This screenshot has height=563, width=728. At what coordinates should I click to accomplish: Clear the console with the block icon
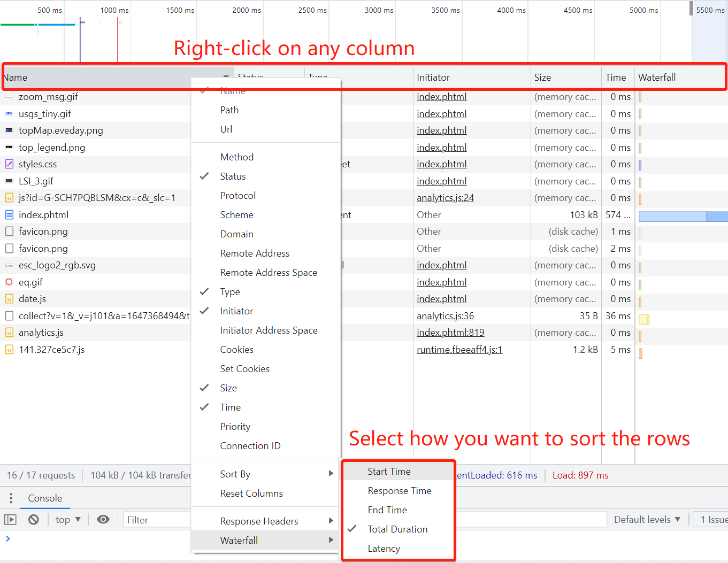pos(33,520)
